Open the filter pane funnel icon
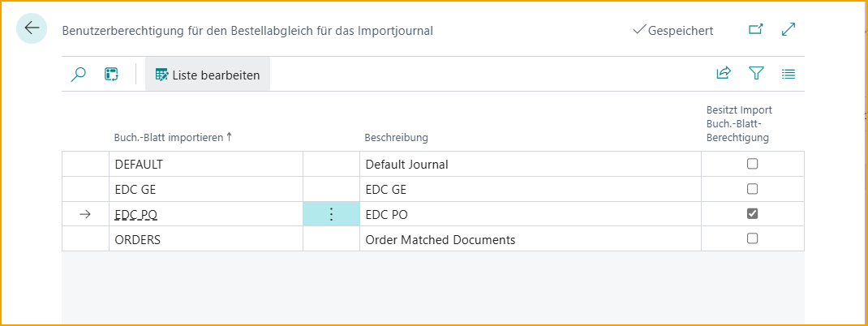 click(x=756, y=74)
